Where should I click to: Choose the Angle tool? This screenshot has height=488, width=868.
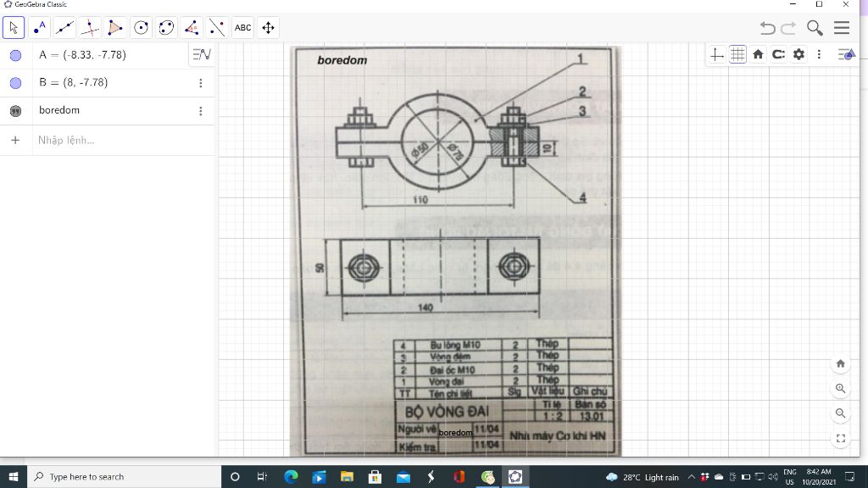[192, 28]
